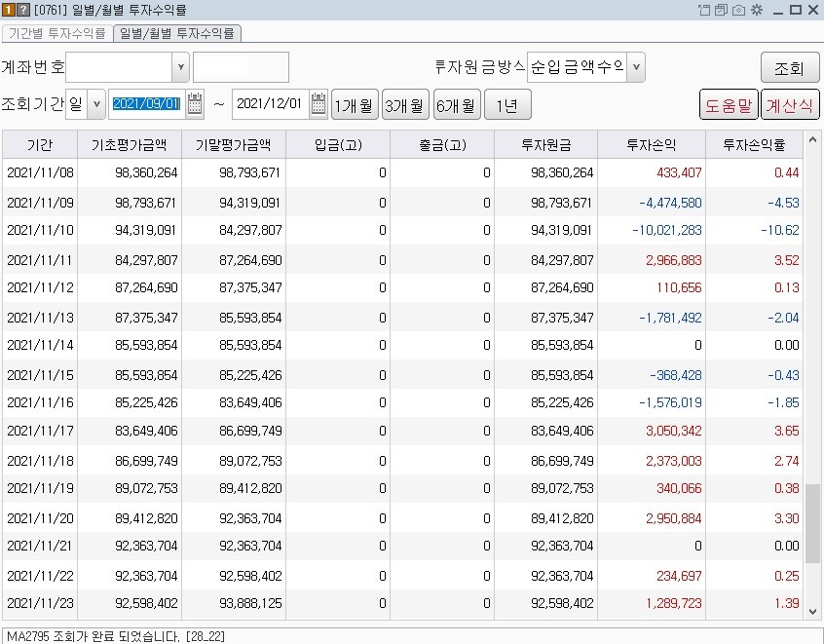Open the 조회기간 unit dropdown

[x=95, y=103]
